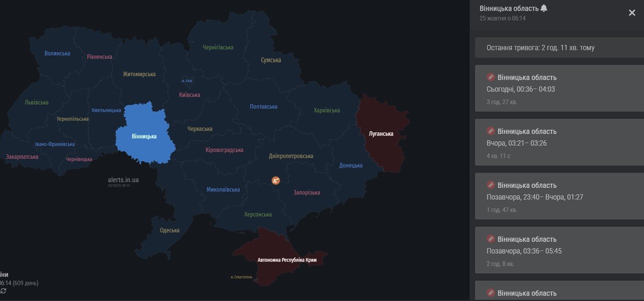Viewport: 644px width, 301px height.
Task: Close the Вінницька область side panel
Action: point(631,12)
